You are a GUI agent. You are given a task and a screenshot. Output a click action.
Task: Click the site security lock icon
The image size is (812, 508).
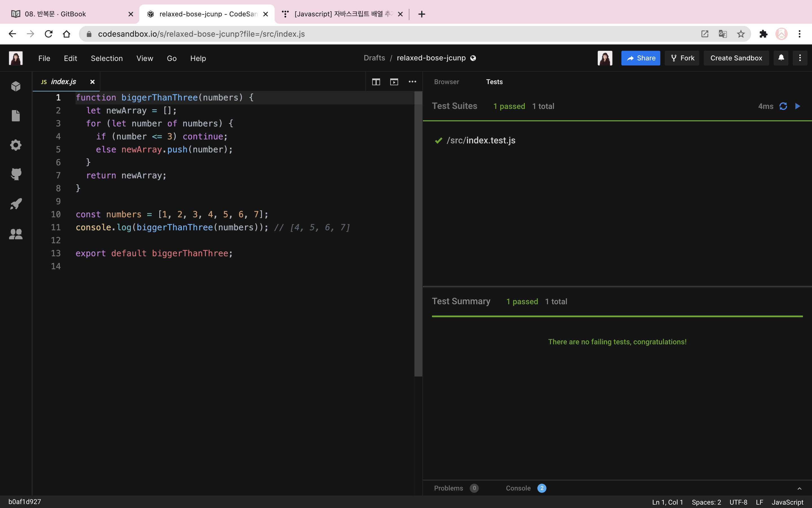click(89, 34)
